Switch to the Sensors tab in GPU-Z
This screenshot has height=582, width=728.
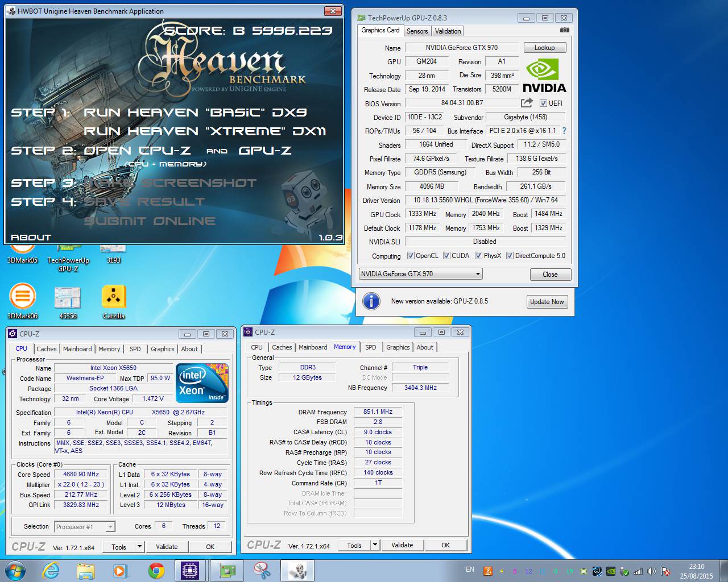tap(417, 31)
